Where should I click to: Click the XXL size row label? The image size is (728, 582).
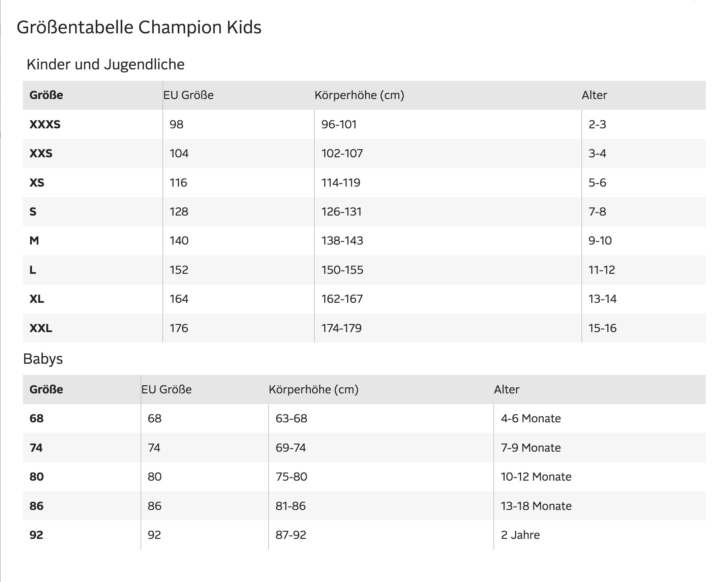point(41,328)
